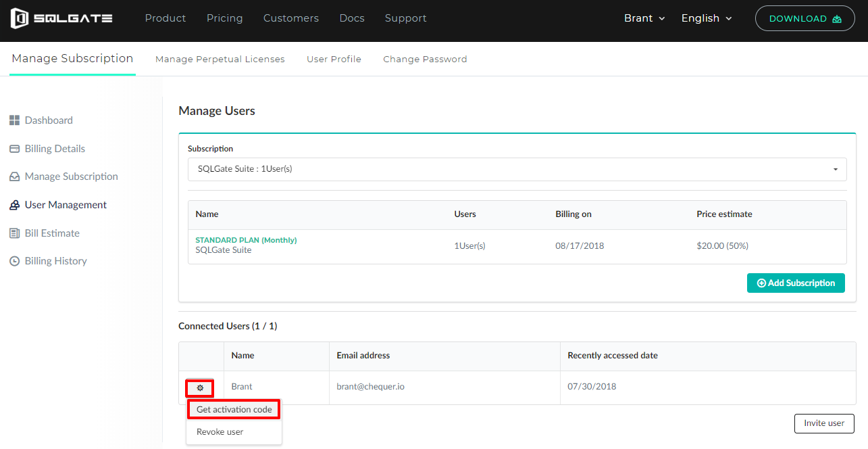This screenshot has width=868, height=449.
Task: Click the User Management people icon
Action: click(x=14, y=205)
